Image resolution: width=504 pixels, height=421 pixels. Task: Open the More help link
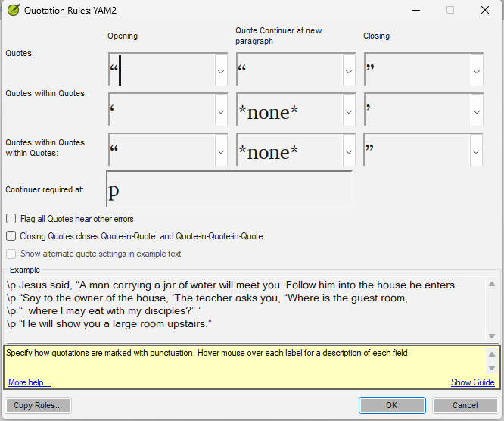(30, 382)
